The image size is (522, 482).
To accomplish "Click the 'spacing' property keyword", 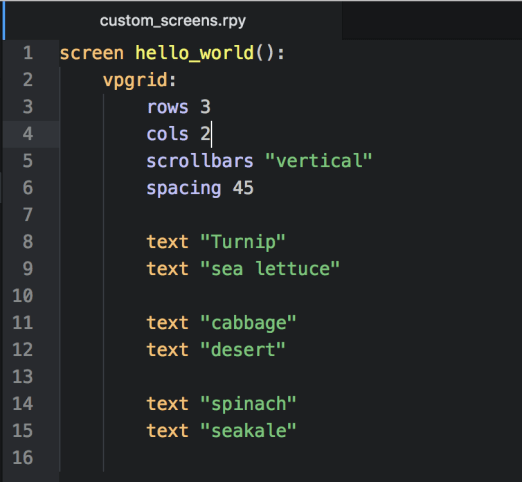I will coord(184,189).
